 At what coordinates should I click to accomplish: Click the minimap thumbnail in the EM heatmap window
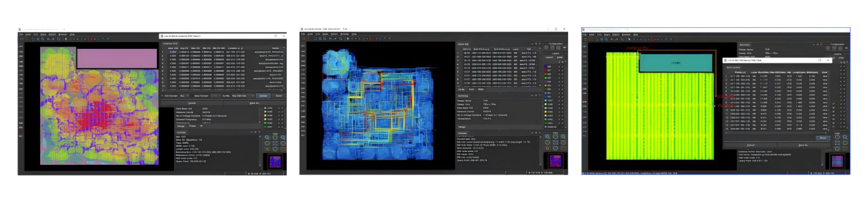click(x=555, y=161)
